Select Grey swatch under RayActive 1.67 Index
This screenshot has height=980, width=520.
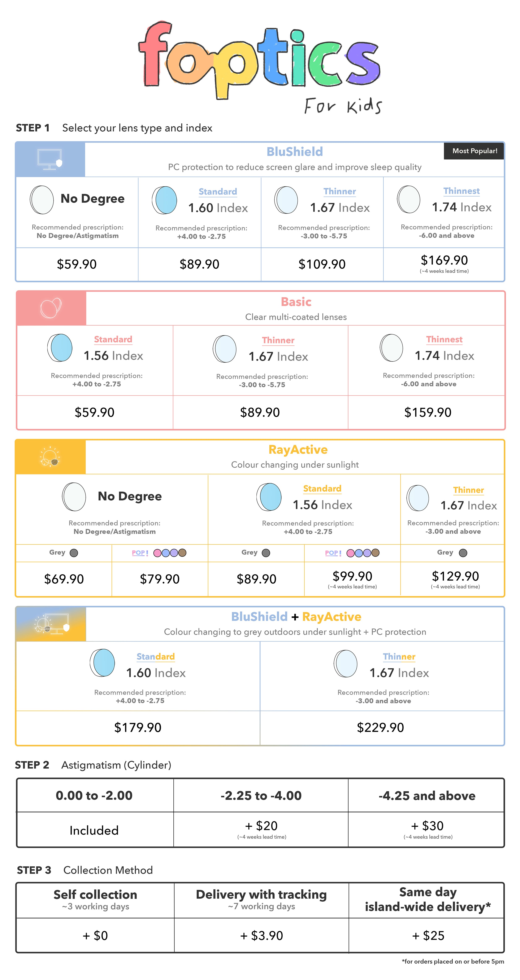pyautogui.click(x=463, y=553)
